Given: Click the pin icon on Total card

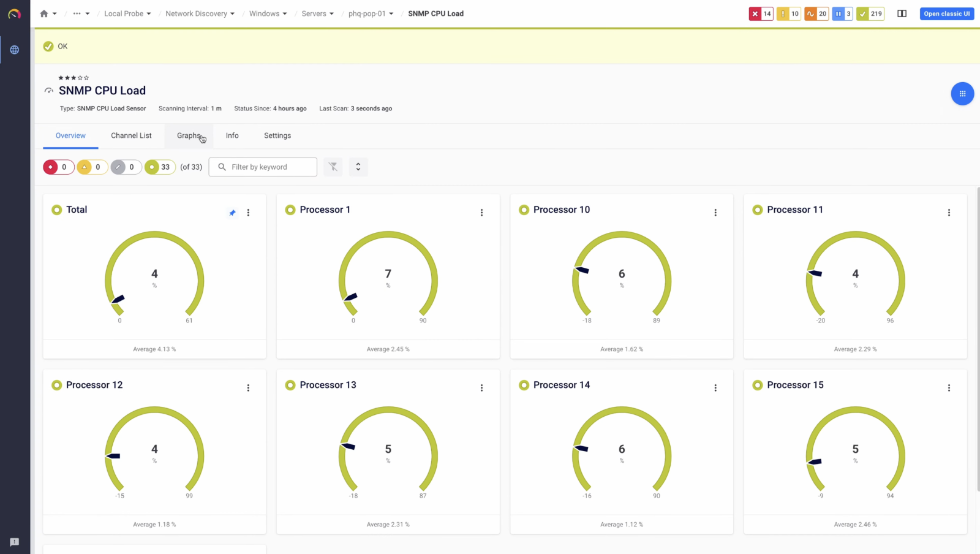Looking at the screenshot, I should pyautogui.click(x=232, y=213).
